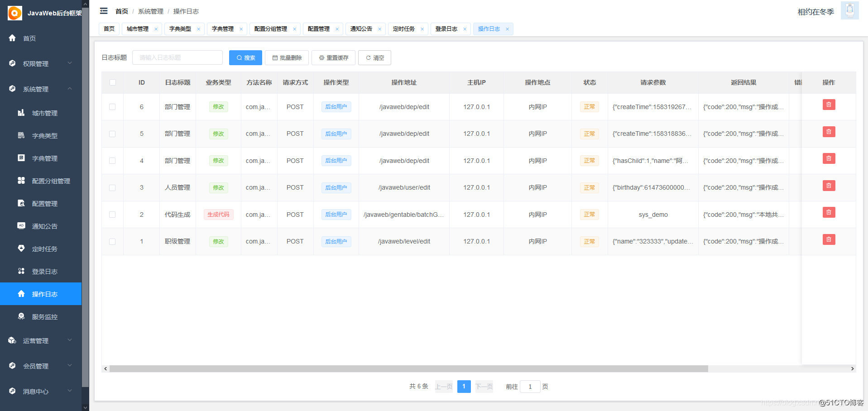Check the row with ID 4
Image resolution: width=868 pixels, height=411 pixels.
point(112,161)
